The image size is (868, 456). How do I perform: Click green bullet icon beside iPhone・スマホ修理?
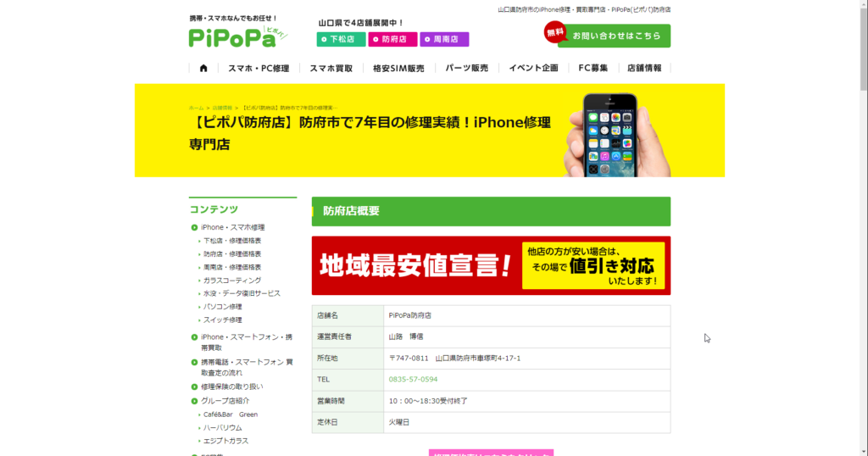(x=194, y=227)
